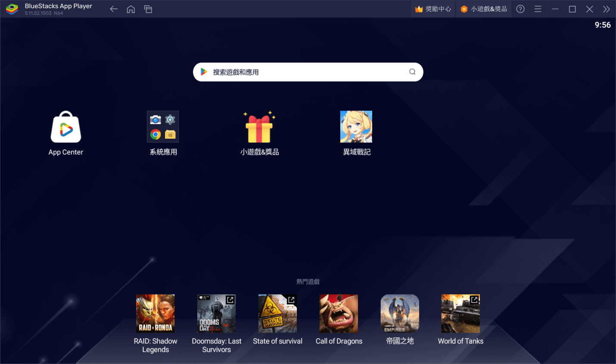Viewport: 616px width, 364px height.
Task: Click the Doomsday: Last Survivors caption
Action: coord(217,345)
